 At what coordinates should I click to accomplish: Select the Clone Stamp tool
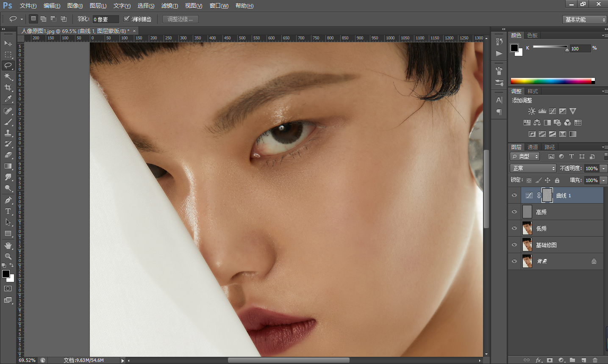(x=8, y=133)
